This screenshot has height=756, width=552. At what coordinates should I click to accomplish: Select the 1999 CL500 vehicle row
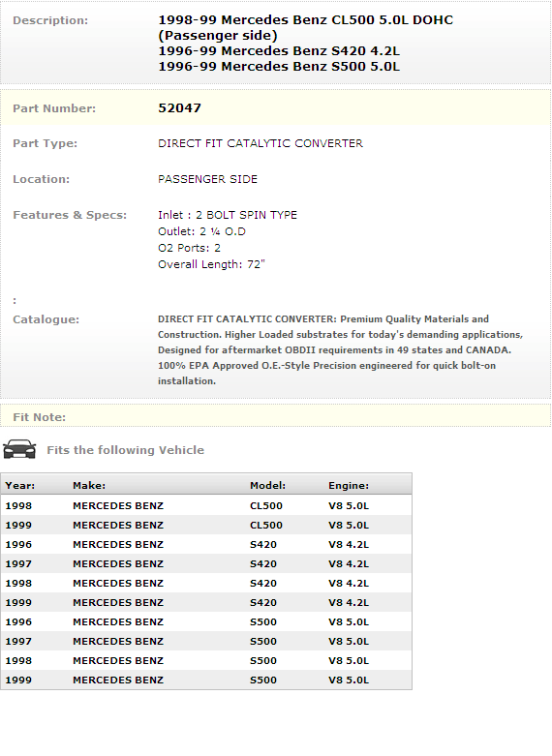click(x=206, y=525)
